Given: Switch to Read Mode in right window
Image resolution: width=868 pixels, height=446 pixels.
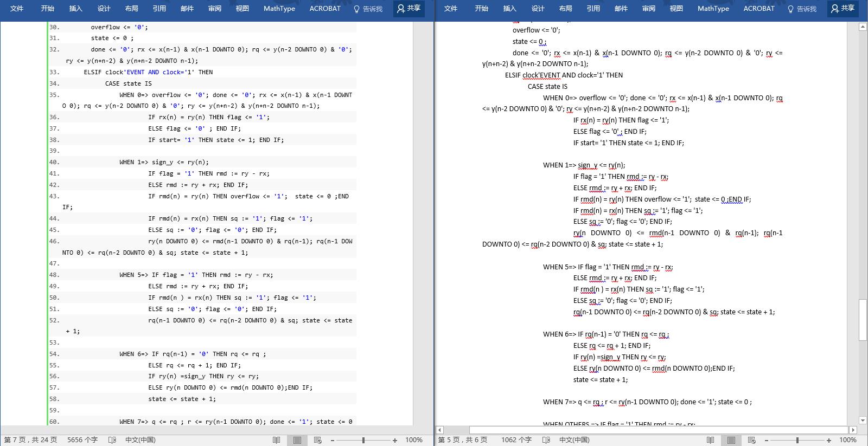Looking at the screenshot, I should pyautogui.click(x=711, y=440).
